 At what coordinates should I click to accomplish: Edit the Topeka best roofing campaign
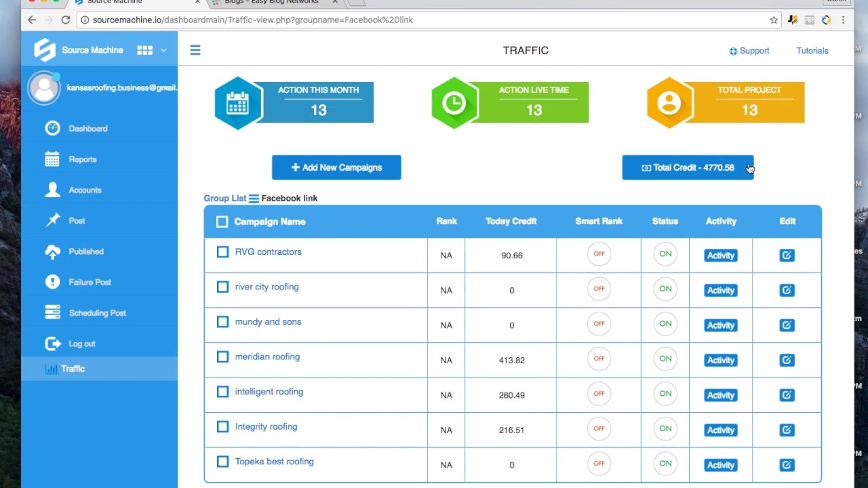click(787, 465)
